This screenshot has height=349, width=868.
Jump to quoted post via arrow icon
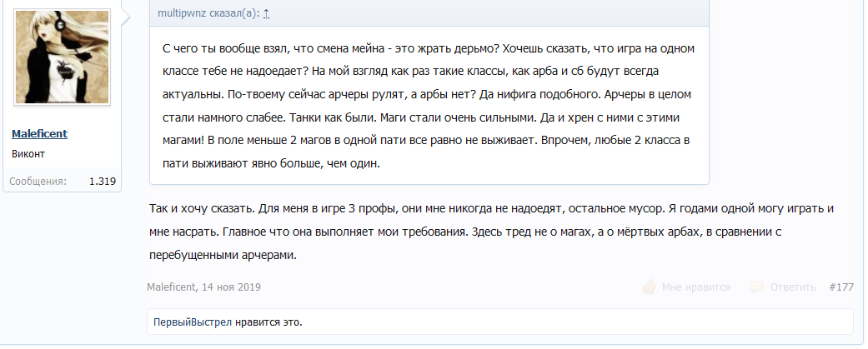click(x=266, y=14)
